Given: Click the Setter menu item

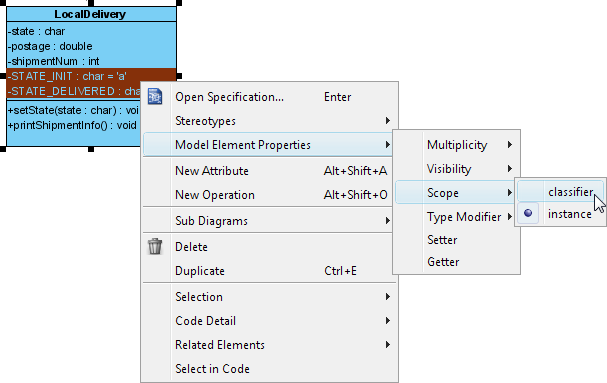Looking at the screenshot, I should [456, 240].
